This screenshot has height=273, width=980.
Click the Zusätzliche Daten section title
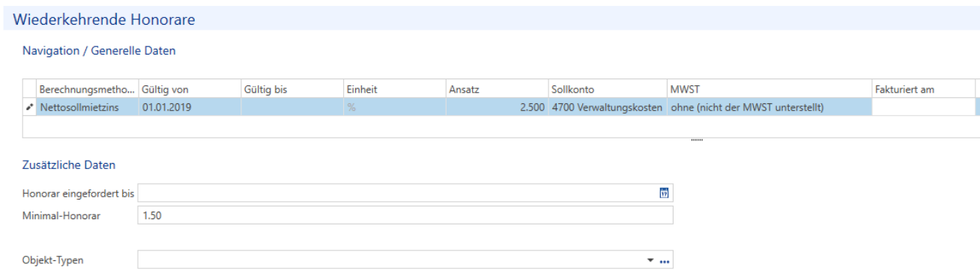(x=69, y=165)
